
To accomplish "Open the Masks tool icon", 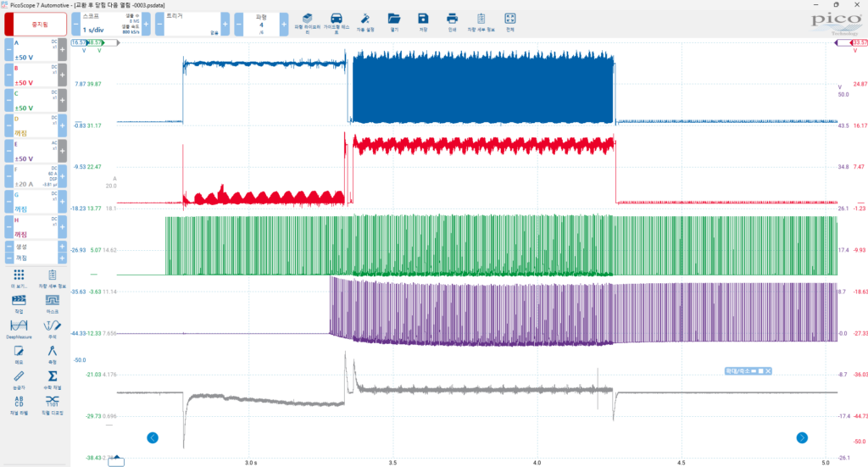I will (x=53, y=303).
